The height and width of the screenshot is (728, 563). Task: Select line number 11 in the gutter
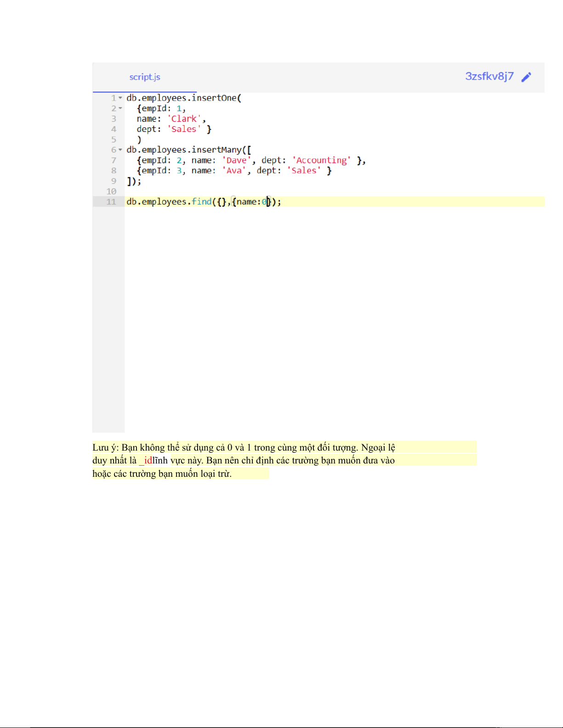coord(111,202)
